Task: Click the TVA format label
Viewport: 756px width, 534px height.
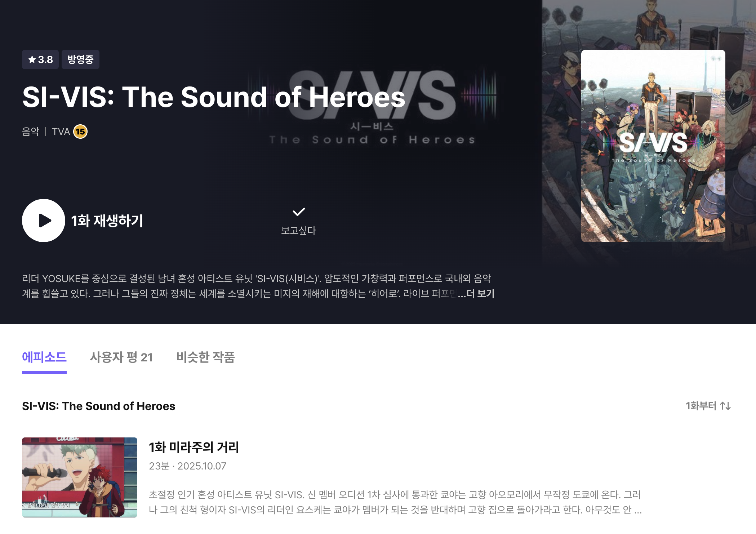Action: coord(61,132)
